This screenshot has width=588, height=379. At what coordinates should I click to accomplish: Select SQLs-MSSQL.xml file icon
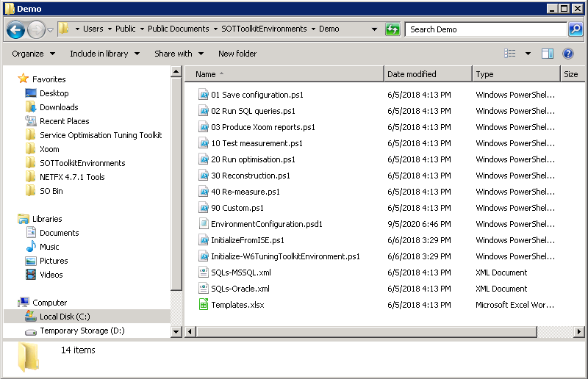coord(204,272)
